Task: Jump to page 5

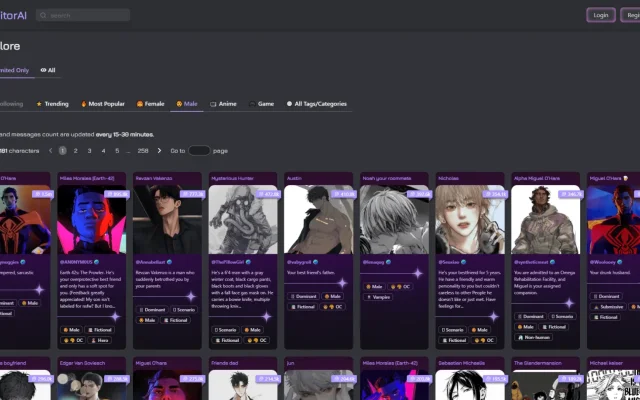Action: click(x=117, y=151)
